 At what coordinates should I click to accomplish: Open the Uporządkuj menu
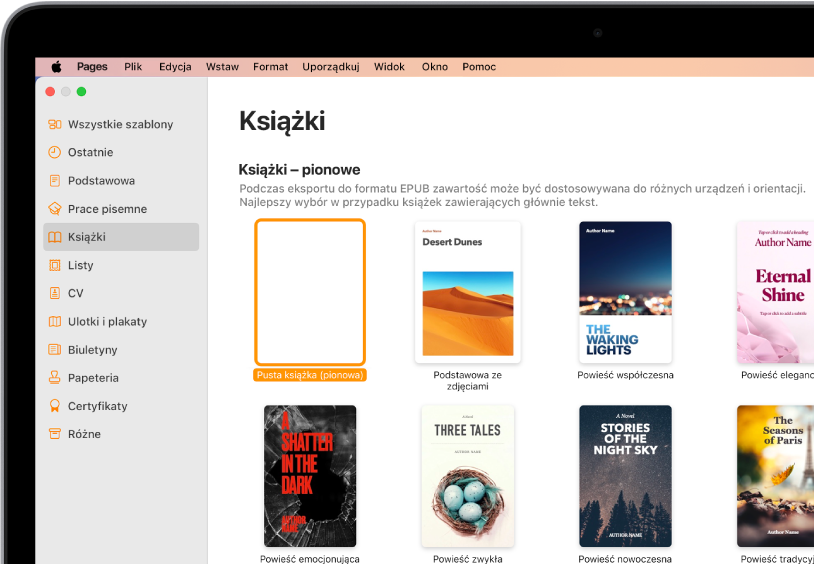pos(331,66)
